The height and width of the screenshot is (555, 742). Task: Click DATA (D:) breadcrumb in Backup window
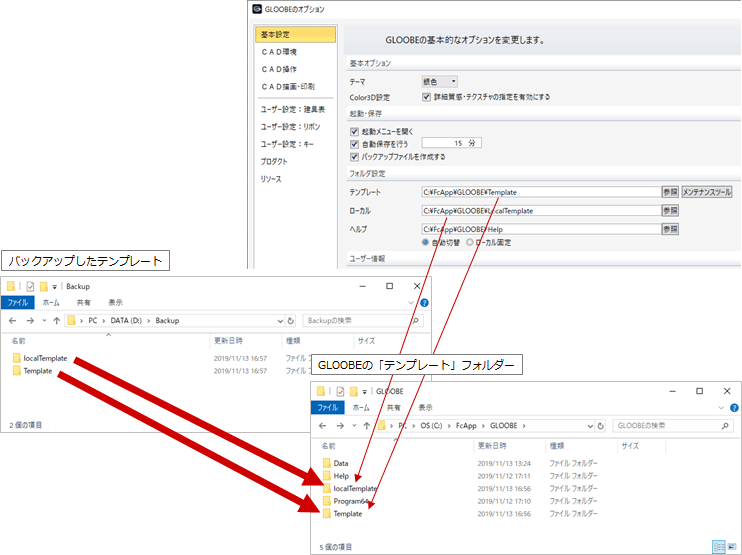126,321
